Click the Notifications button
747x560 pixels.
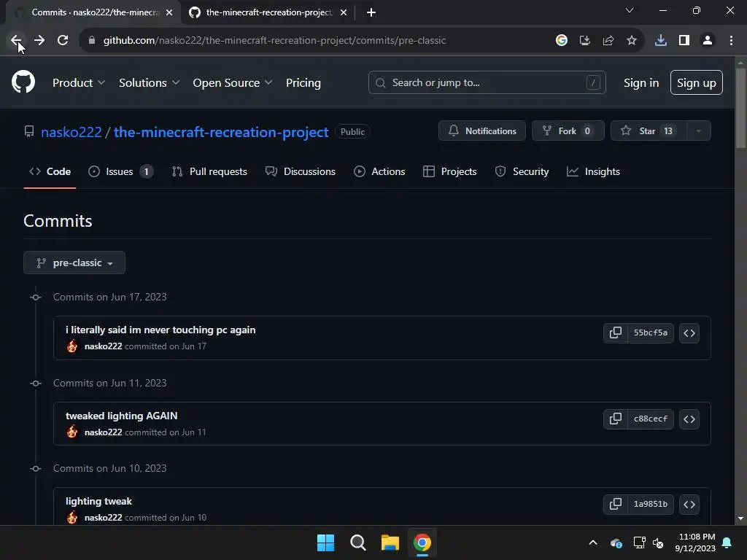pos(482,131)
